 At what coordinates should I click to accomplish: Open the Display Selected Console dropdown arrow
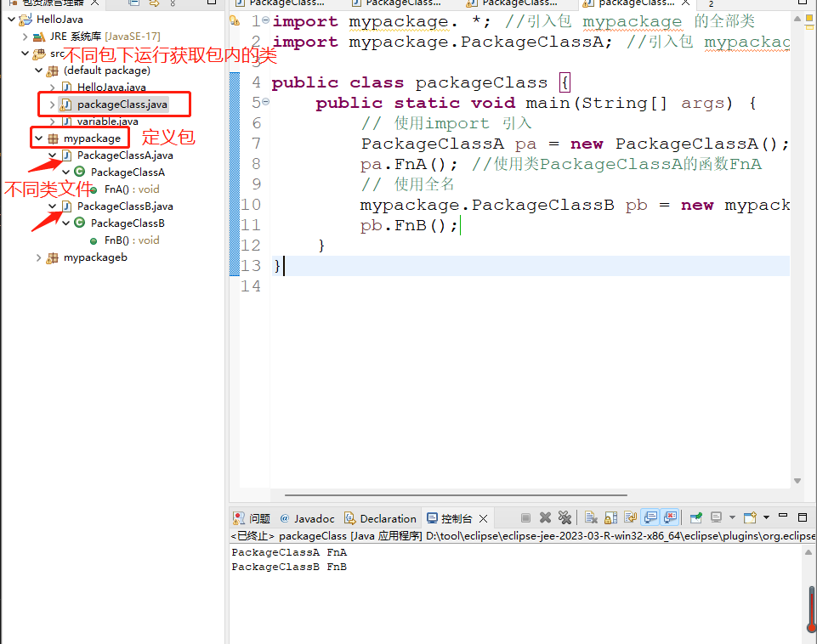tap(732, 517)
